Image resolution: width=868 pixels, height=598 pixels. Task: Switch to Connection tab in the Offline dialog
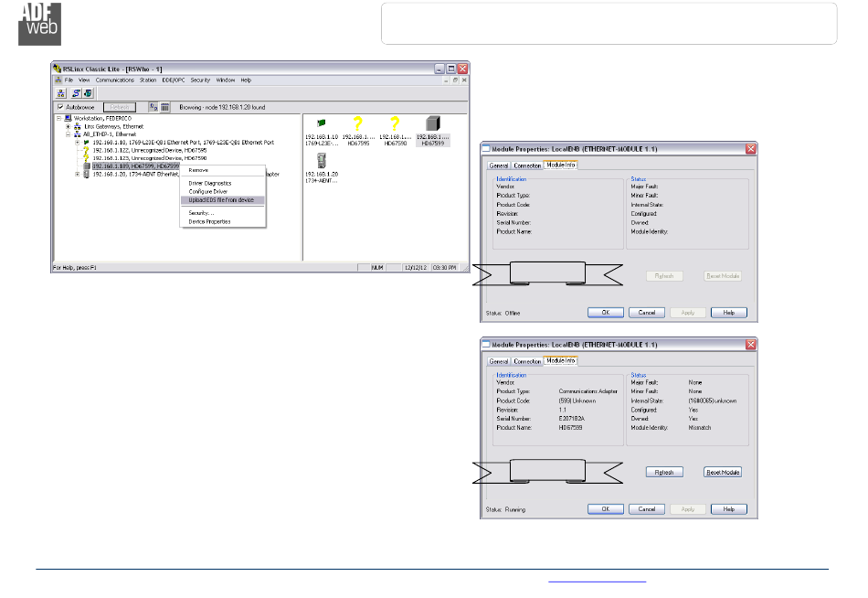(x=527, y=166)
